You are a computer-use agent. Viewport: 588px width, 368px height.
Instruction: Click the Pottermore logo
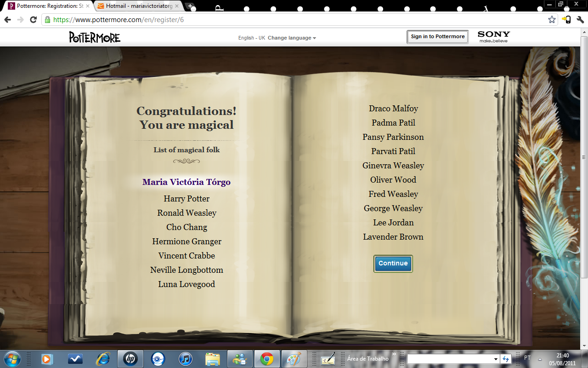pos(95,37)
